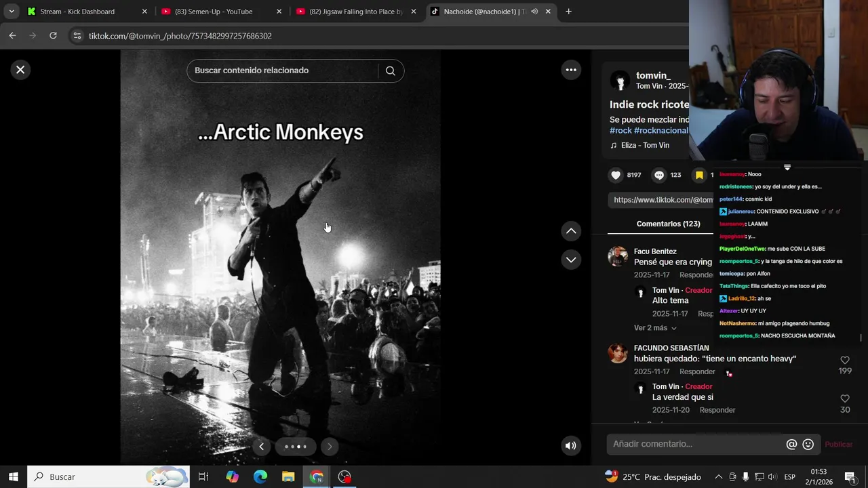868x488 pixels.
Task: Focus Buscar contenido relacionado search field
Action: [282, 70]
